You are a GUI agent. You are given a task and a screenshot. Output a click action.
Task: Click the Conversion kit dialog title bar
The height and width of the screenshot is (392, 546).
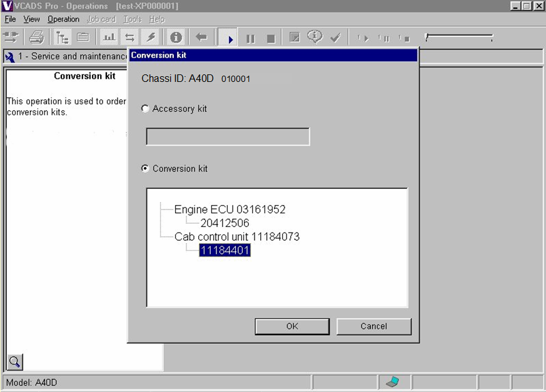coord(273,55)
